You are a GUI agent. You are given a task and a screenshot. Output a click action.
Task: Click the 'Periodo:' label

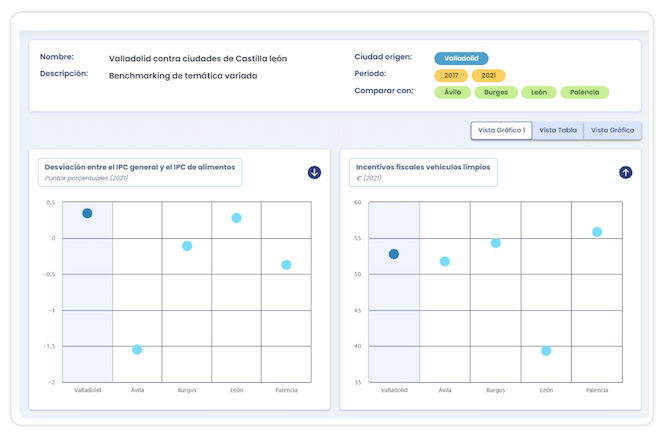coord(370,74)
